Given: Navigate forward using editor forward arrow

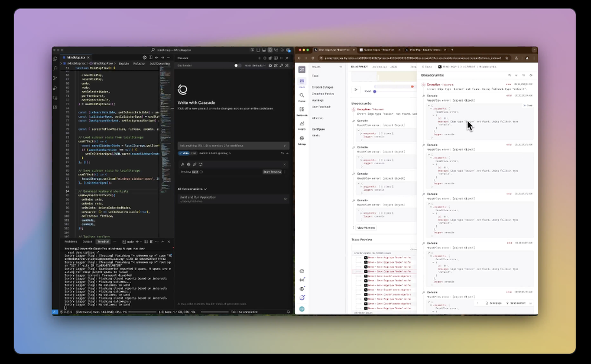Looking at the screenshot, I should (163, 58).
